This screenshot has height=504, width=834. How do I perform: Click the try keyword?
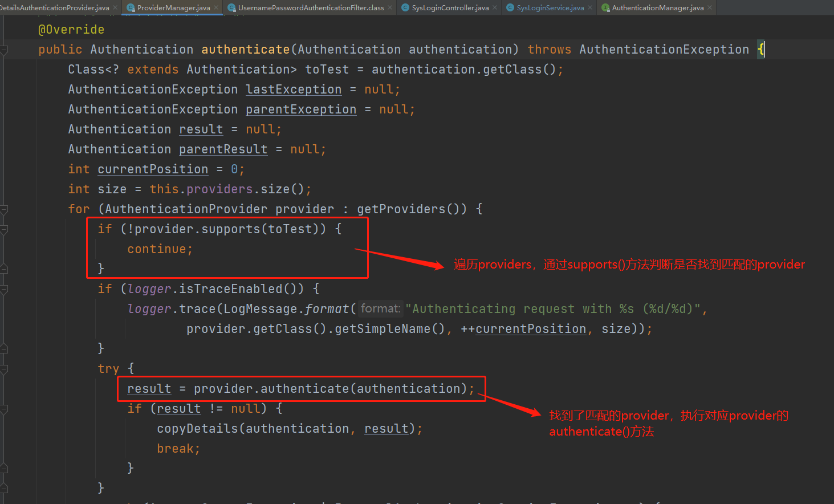108,369
